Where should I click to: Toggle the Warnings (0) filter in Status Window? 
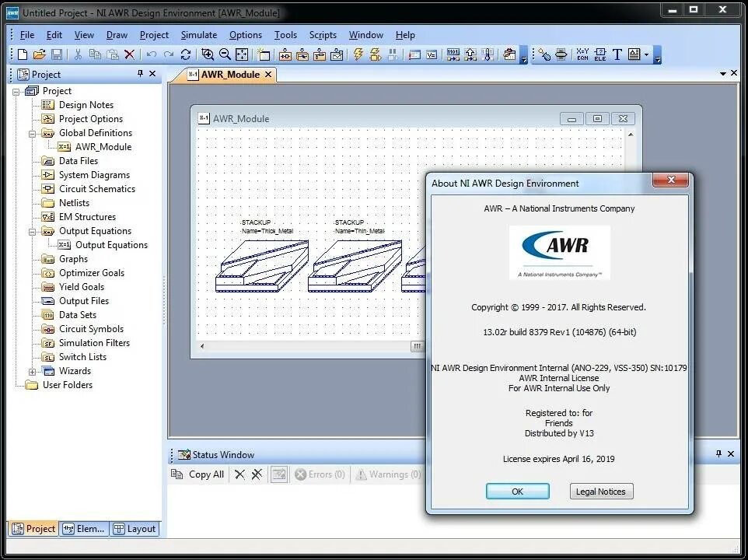pos(389,474)
